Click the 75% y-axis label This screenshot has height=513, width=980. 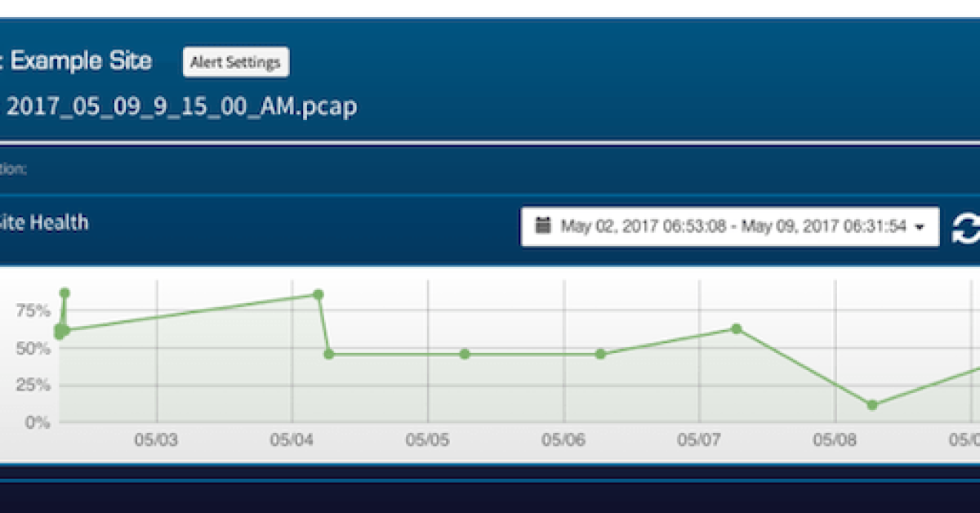(33, 310)
